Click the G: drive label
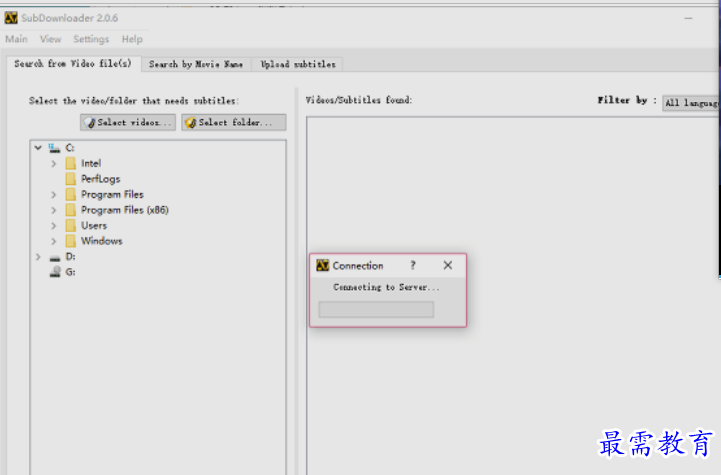 pos(70,272)
